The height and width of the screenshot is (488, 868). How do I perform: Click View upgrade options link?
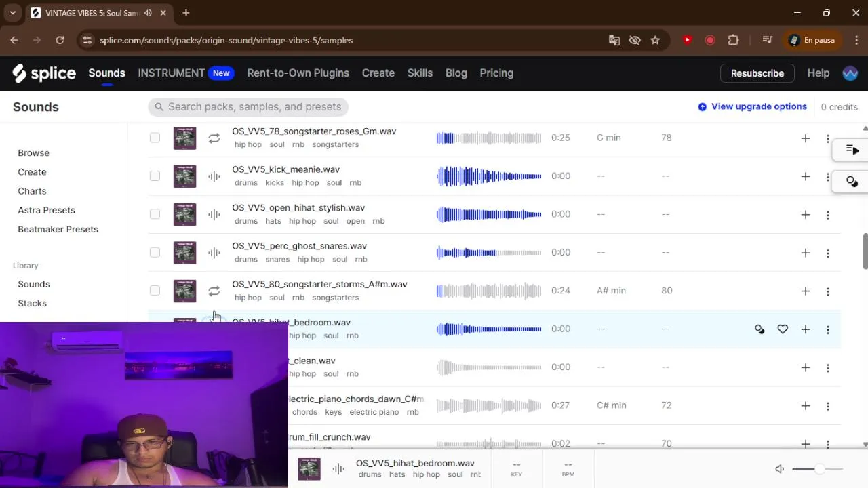[x=752, y=106]
